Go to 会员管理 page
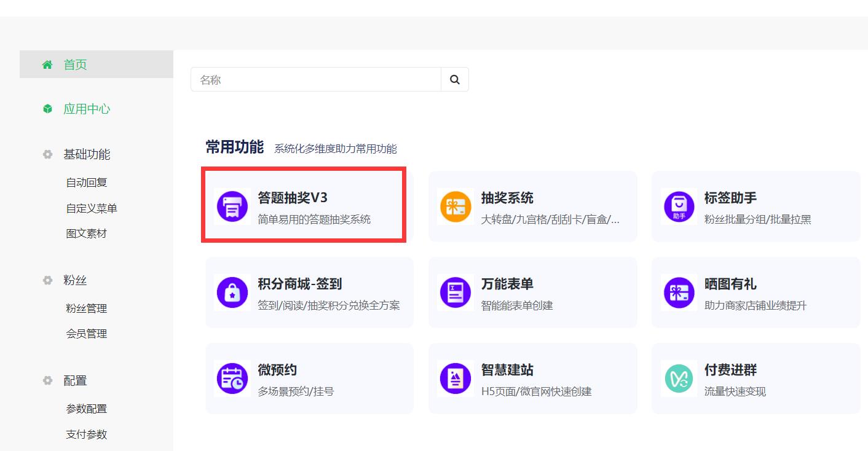This screenshot has width=868, height=451. tap(87, 334)
